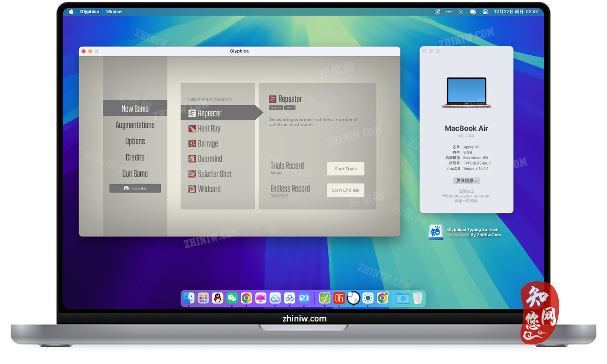607x364 pixels.
Task: Open Control Center in menu bar
Action: [485, 12]
